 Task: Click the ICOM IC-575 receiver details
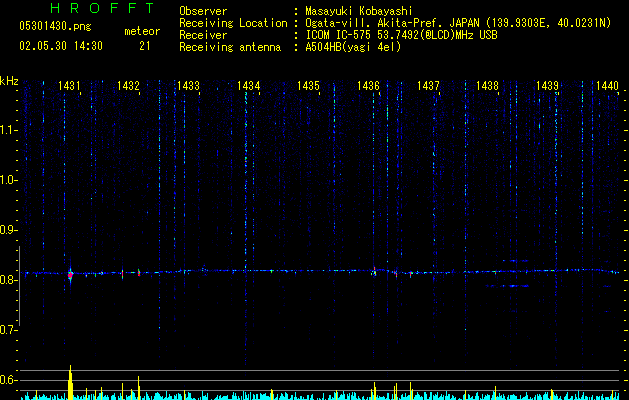pyautogui.click(x=401, y=35)
